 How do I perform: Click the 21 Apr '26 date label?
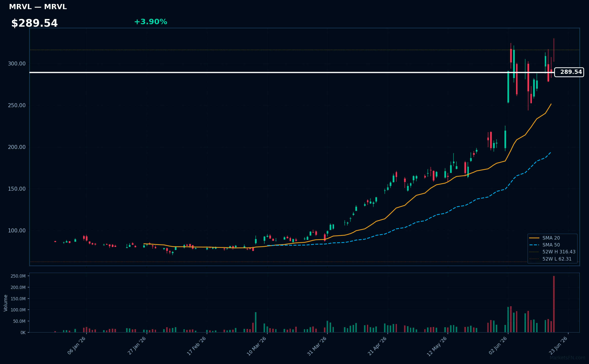[x=377, y=346]
